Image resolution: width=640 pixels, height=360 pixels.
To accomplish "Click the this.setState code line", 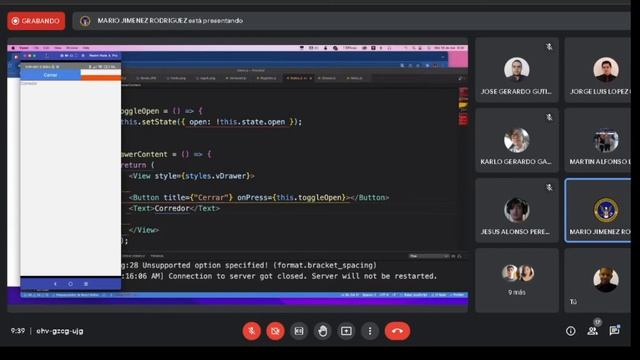I will [211, 122].
